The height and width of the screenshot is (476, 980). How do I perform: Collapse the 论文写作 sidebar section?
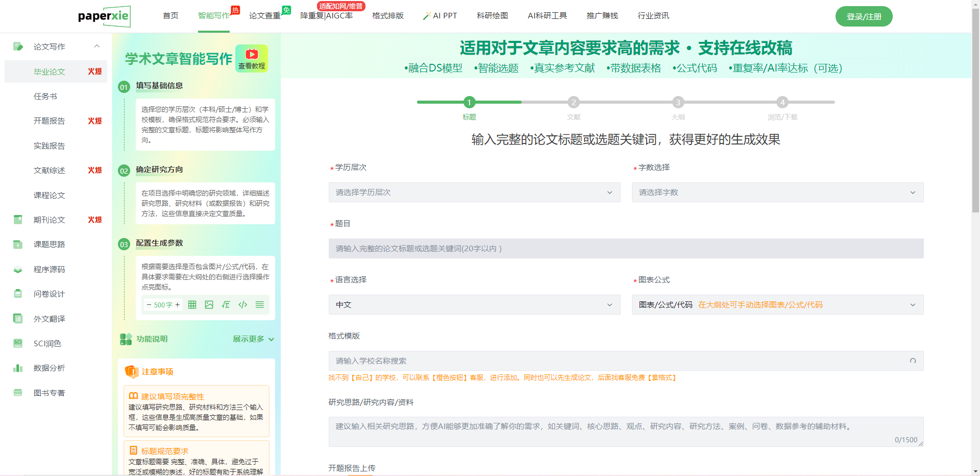click(96, 46)
